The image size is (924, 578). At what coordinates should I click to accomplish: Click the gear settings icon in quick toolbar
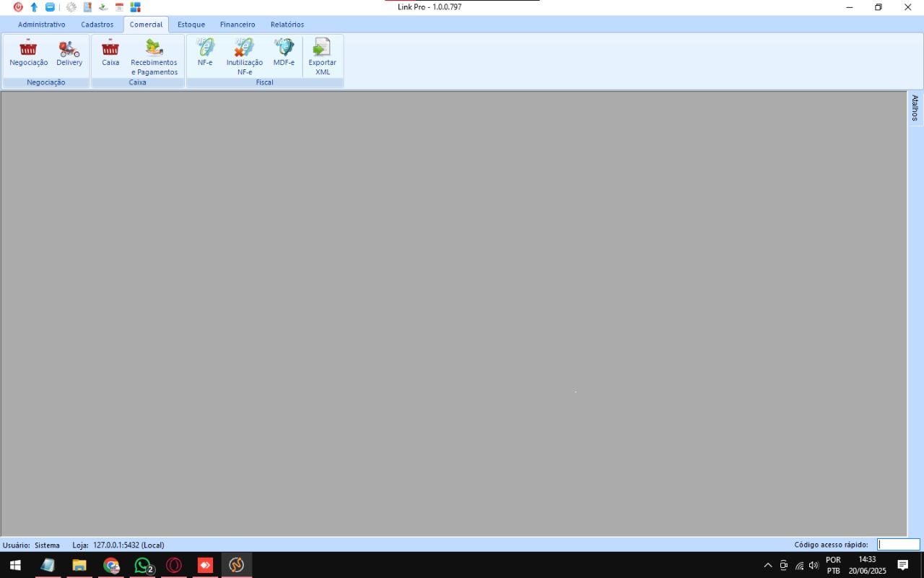pyautogui.click(x=71, y=7)
